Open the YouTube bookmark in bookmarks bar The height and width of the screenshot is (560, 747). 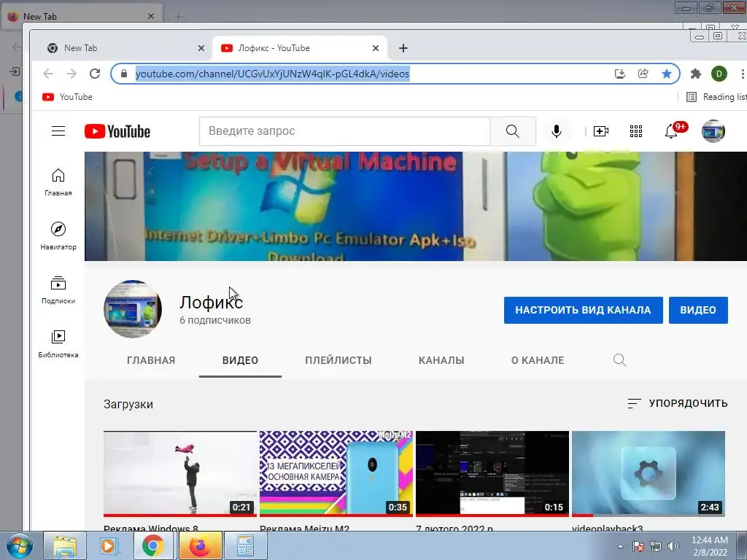pos(67,97)
